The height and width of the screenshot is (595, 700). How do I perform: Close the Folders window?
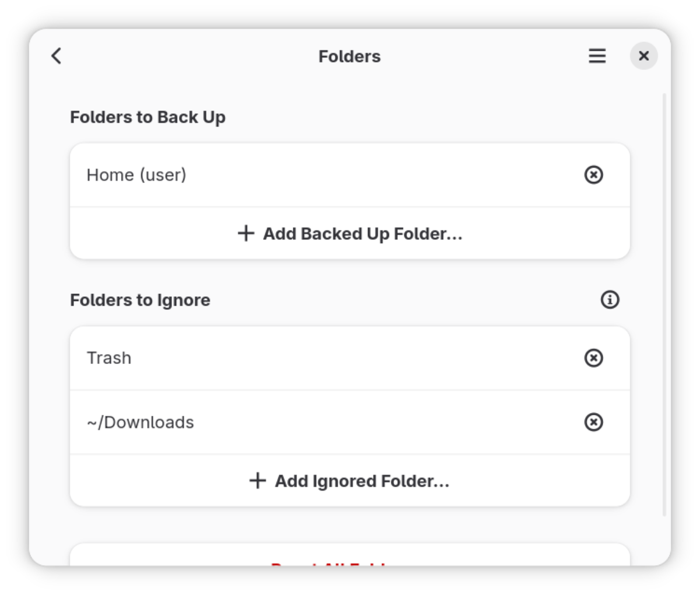tap(643, 56)
